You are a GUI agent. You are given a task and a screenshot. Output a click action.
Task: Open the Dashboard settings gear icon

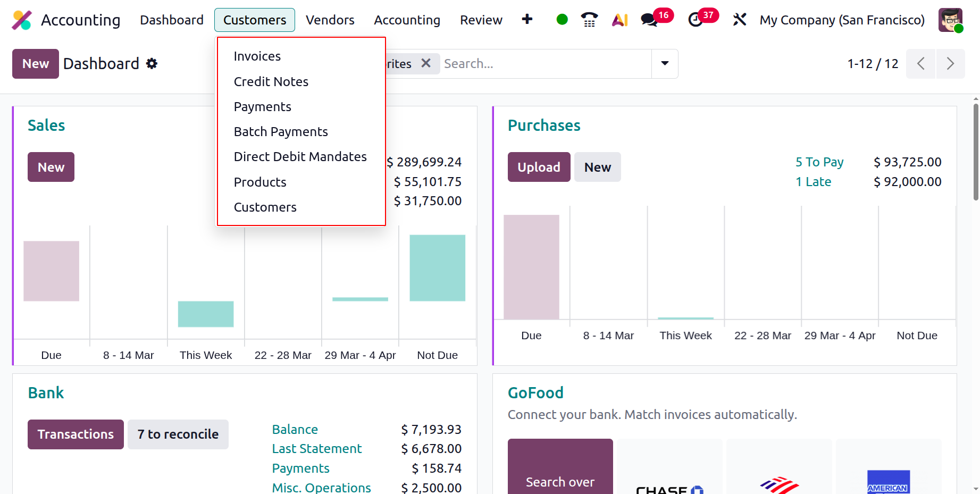tap(152, 64)
